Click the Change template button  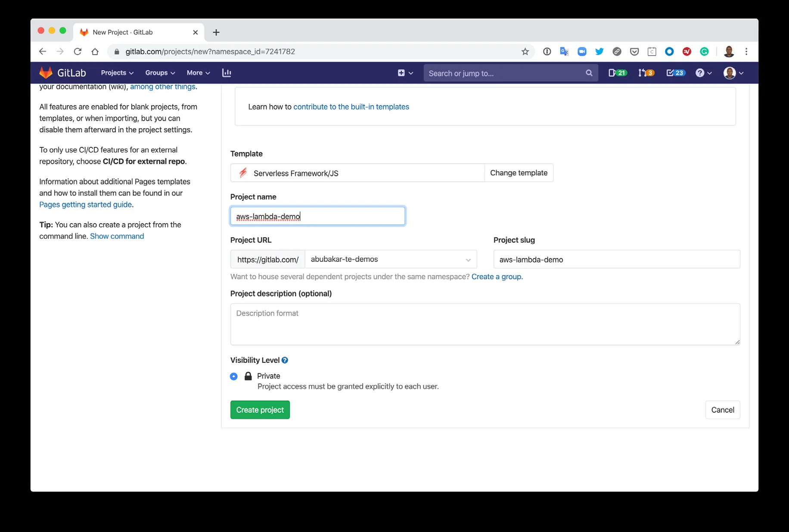coord(519,173)
